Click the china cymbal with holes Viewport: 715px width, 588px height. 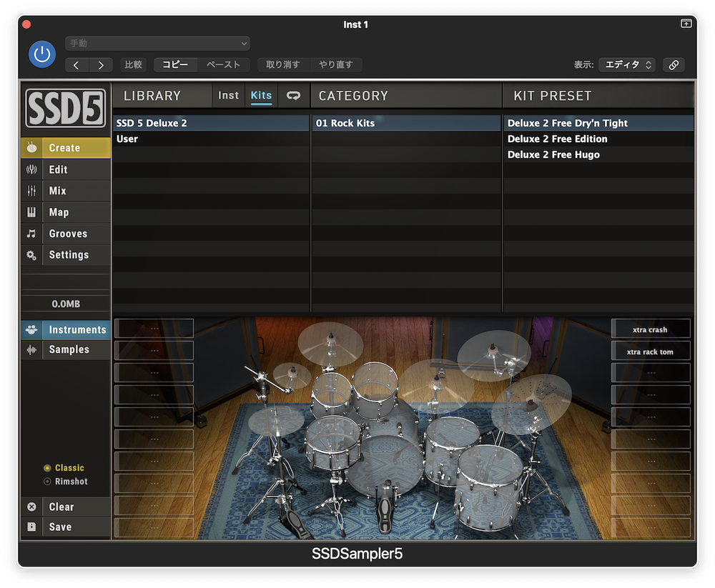533,404
